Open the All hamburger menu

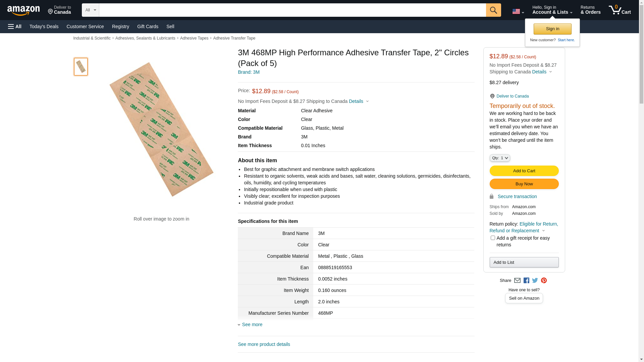click(x=15, y=26)
